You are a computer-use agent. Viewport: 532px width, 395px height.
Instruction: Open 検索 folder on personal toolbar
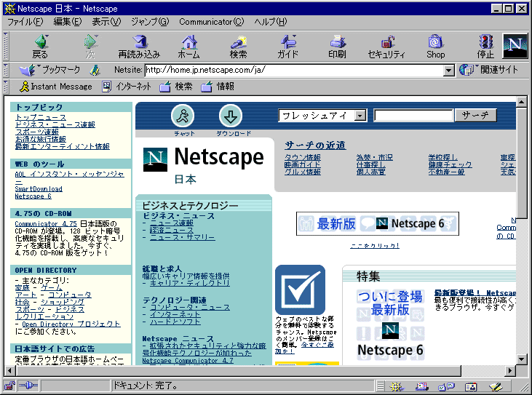[176, 87]
